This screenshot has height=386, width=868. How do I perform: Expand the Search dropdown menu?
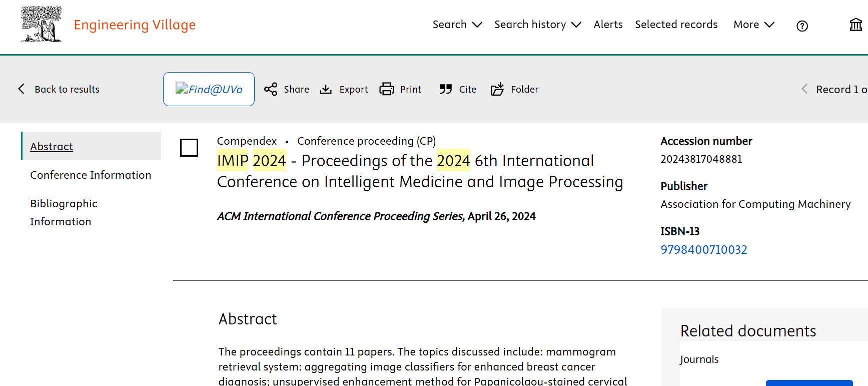point(457,25)
